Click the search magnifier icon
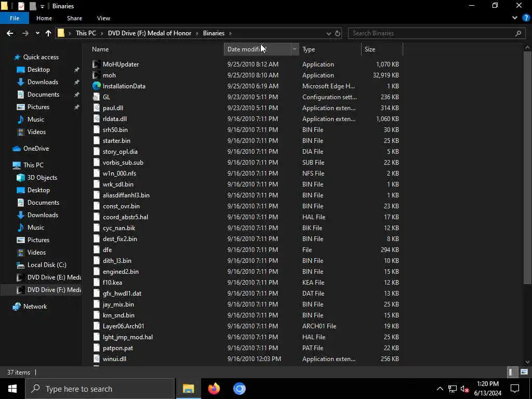 click(x=518, y=33)
